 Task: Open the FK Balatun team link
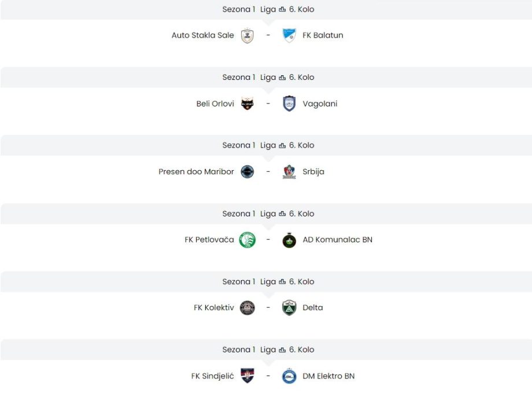pos(323,35)
